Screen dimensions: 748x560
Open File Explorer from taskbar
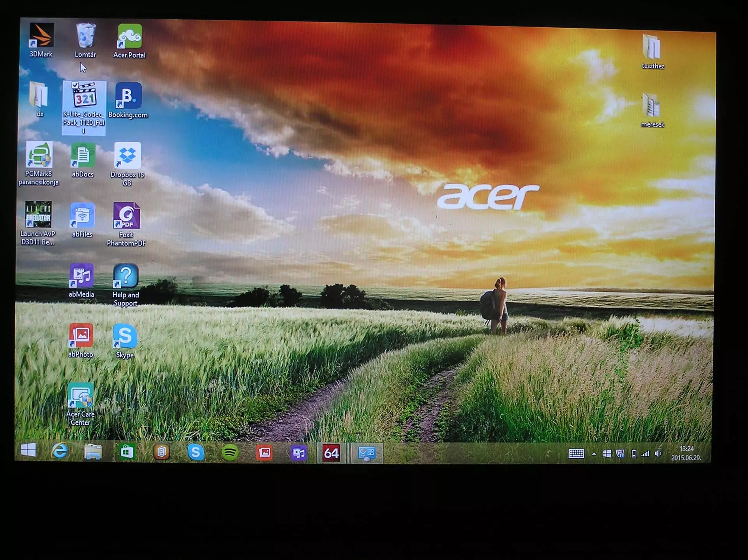(x=93, y=452)
